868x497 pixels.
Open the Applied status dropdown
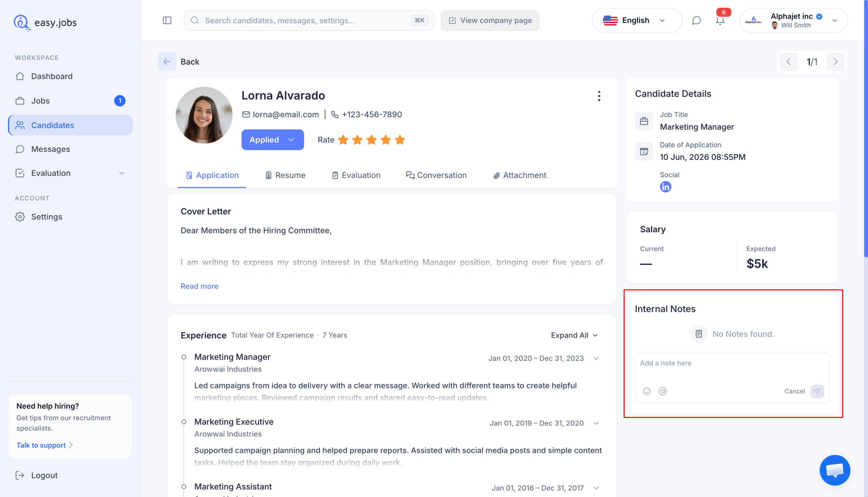[x=272, y=140]
